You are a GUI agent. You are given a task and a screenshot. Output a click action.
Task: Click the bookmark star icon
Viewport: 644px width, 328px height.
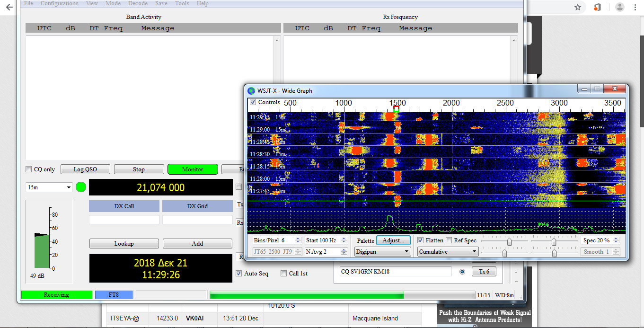(x=578, y=7)
